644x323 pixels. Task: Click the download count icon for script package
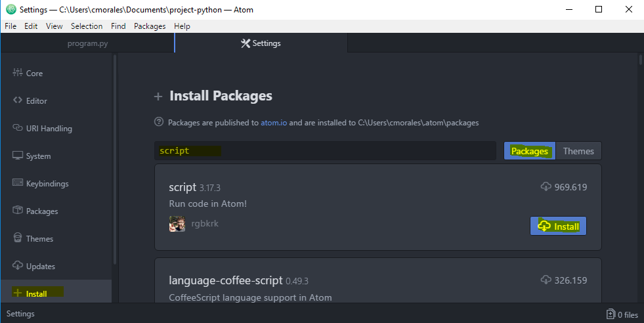pos(546,186)
